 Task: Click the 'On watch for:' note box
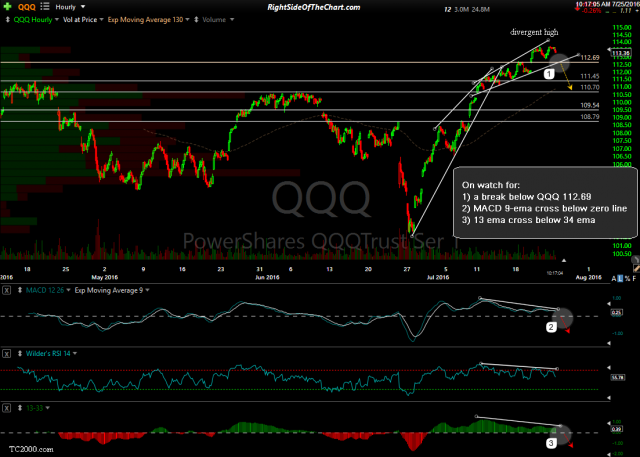coord(545,202)
